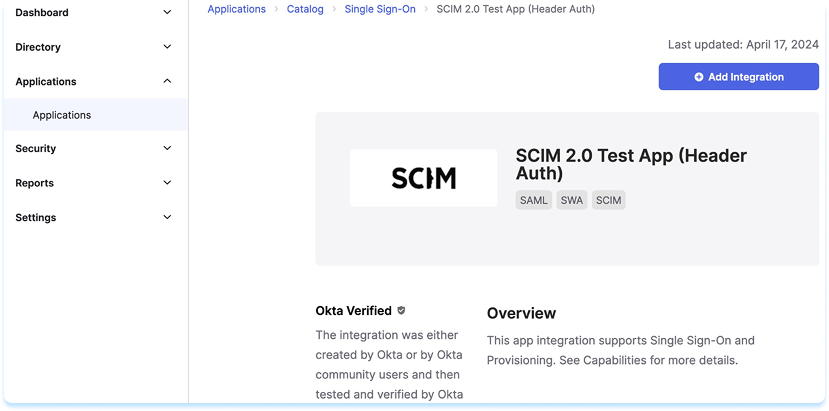Expand the Reports section chevron

(x=167, y=183)
